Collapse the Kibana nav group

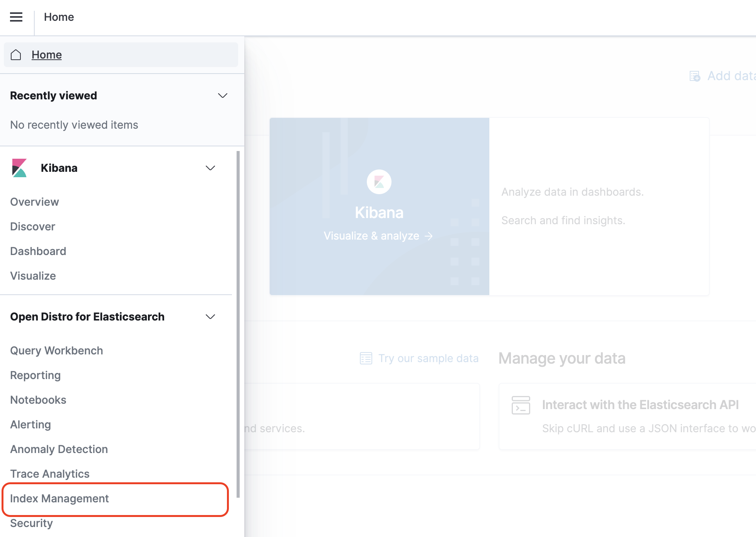[210, 168]
